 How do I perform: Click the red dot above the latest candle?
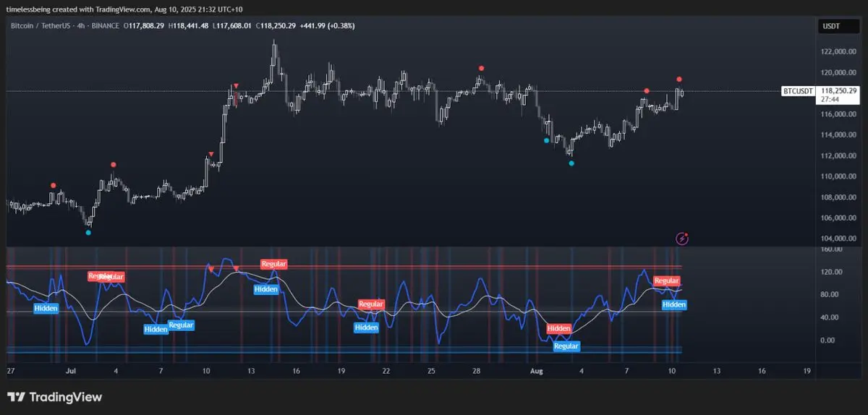click(679, 79)
